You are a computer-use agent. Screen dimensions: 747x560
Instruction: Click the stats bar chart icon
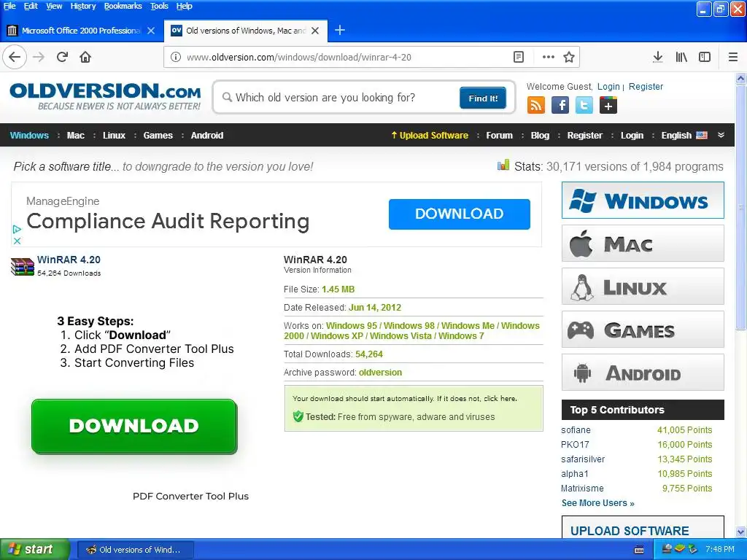503,166
